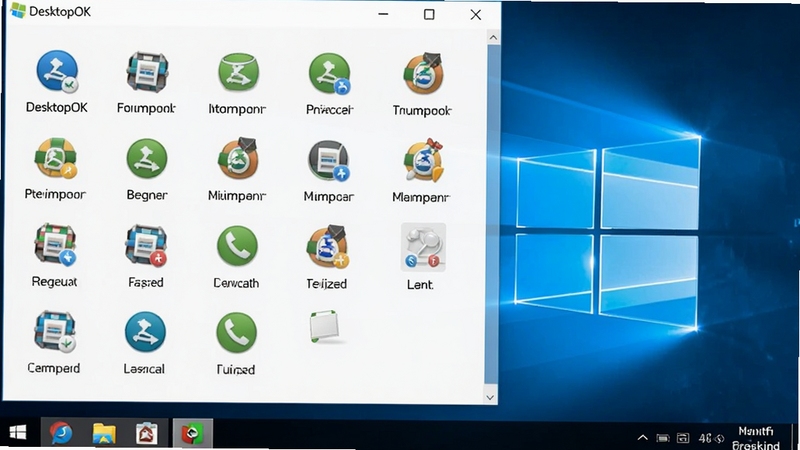Click the Itompenr green icon
The height and width of the screenshot is (450, 800).
pos(238,72)
